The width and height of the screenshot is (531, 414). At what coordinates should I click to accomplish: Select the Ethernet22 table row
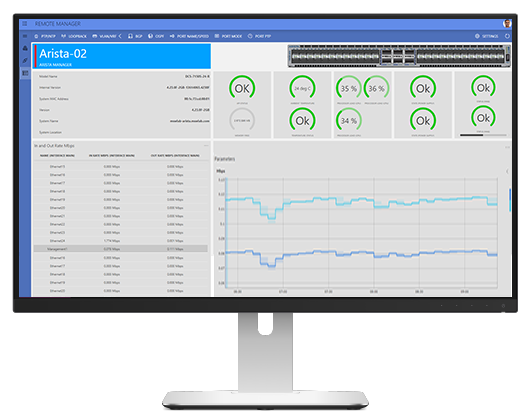click(121, 224)
